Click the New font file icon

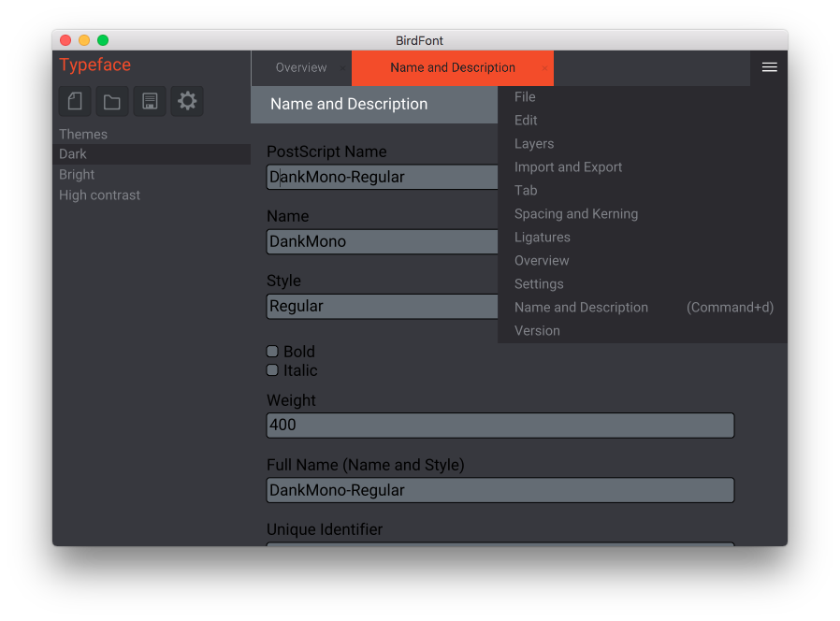75,101
